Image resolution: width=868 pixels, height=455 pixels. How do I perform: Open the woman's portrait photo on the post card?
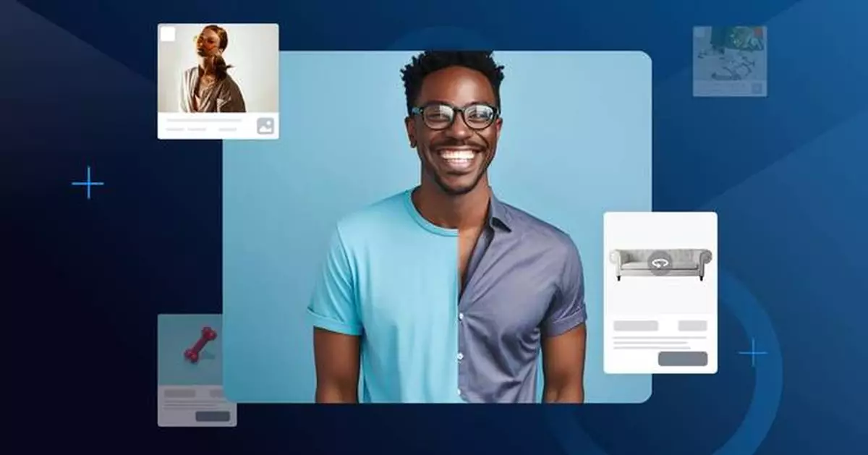pos(210,69)
